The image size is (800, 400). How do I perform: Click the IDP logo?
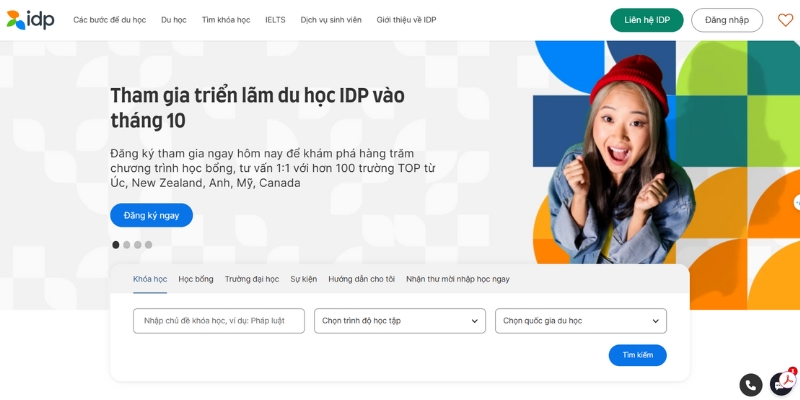click(30, 20)
